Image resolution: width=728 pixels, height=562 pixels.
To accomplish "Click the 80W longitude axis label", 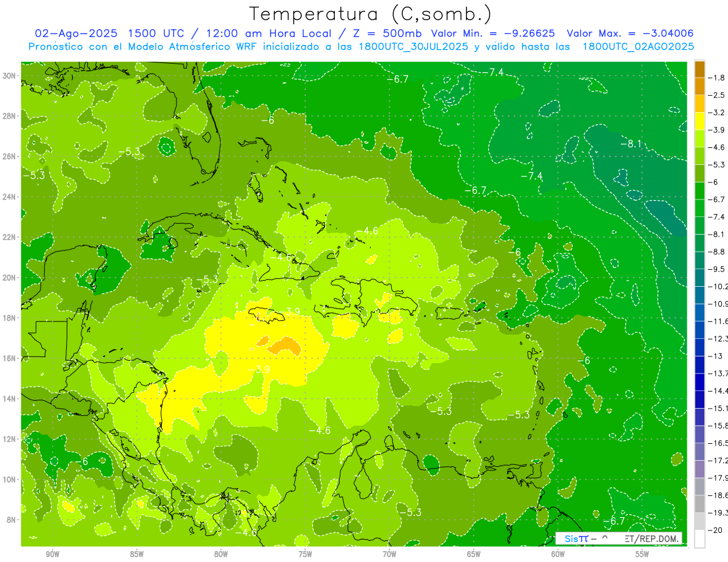I will [221, 554].
